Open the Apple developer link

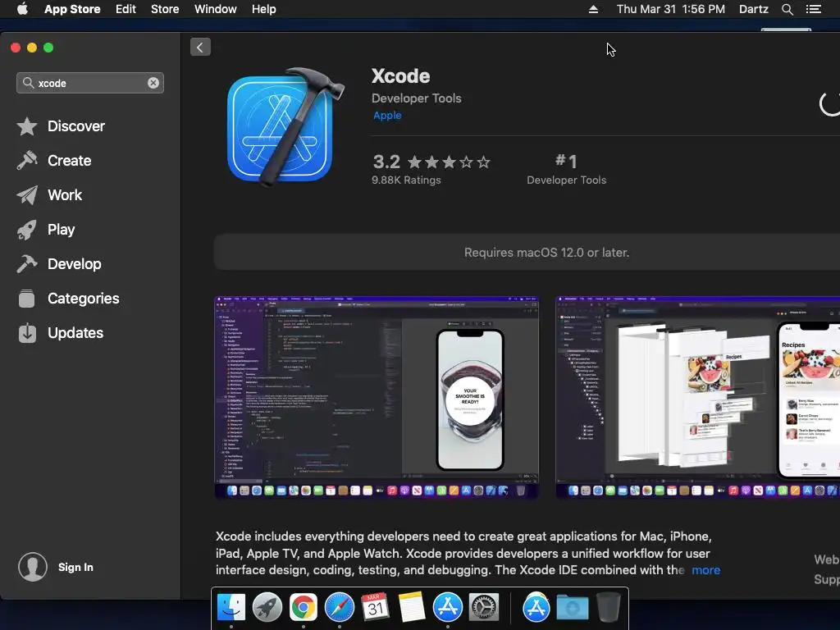pos(387,115)
